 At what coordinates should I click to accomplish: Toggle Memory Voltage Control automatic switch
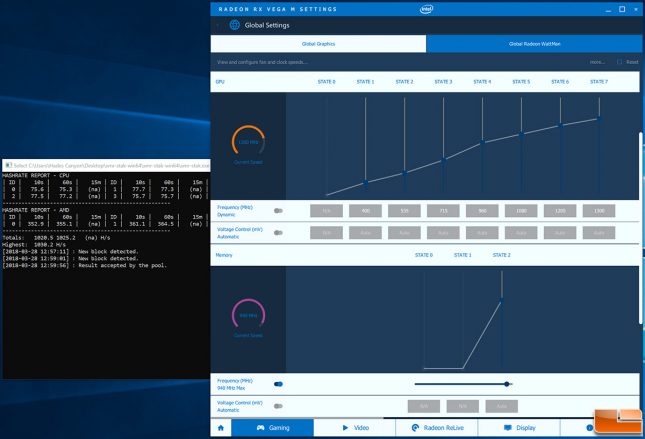[x=278, y=406]
